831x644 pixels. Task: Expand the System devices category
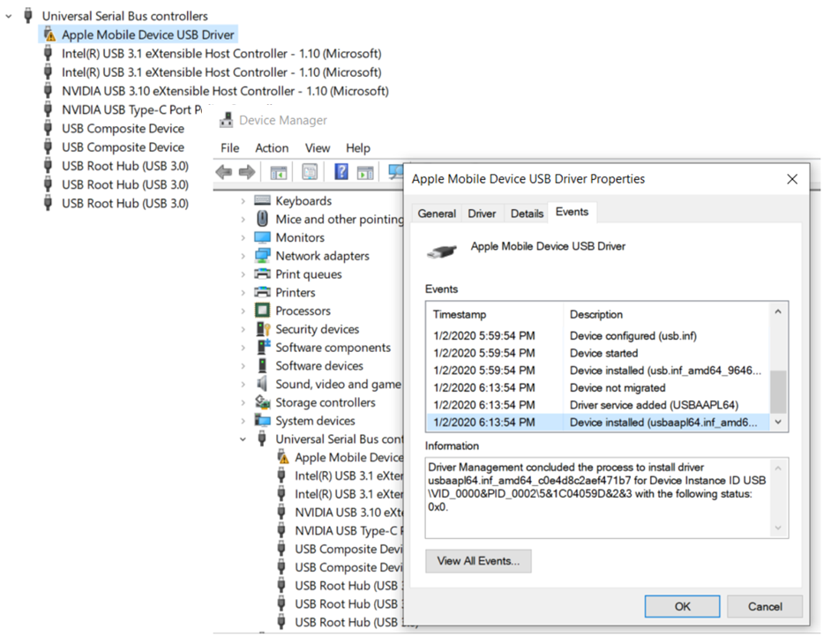pyautogui.click(x=243, y=421)
